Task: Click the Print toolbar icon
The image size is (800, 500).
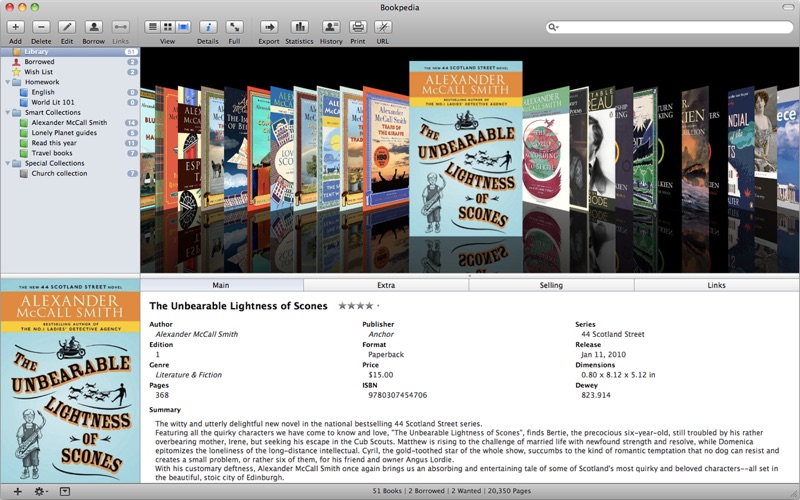Action: point(358,27)
